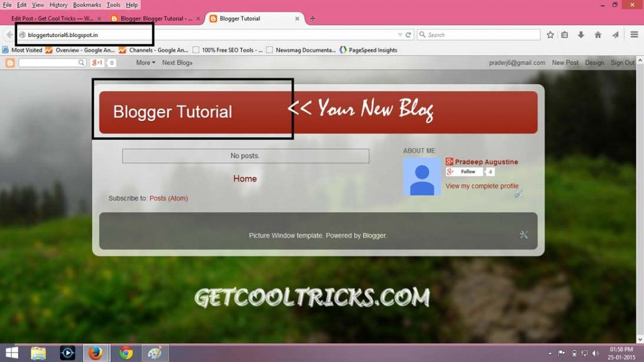Open Pradeep Augustine profile link
The image size is (644, 362).
pos(486,162)
